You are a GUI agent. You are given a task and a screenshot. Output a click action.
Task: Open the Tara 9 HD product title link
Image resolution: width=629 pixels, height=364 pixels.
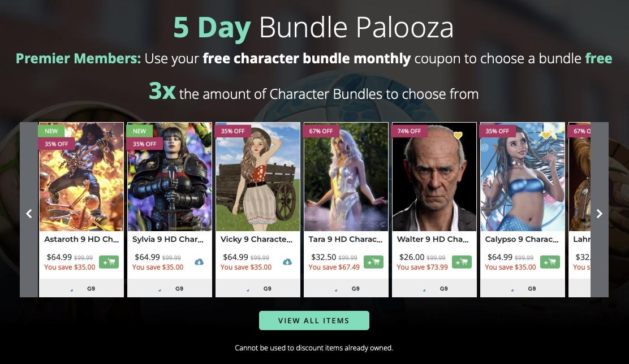pos(346,239)
